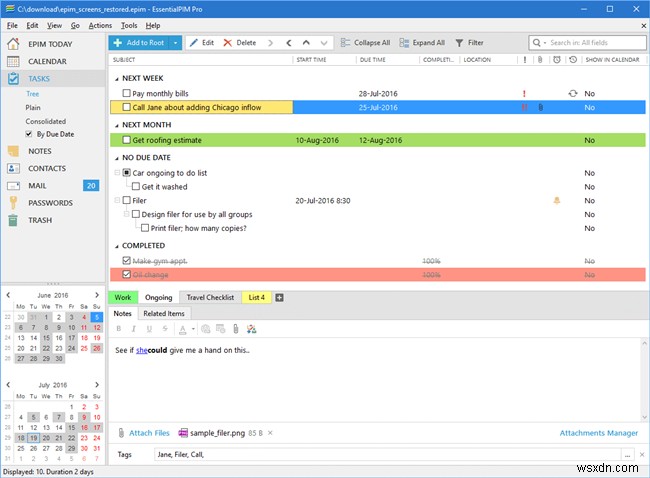Image resolution: width=650 pixels, height=478 pixels.
Task: Collapse the NEXT WEEK group
Action: point(116,79)
